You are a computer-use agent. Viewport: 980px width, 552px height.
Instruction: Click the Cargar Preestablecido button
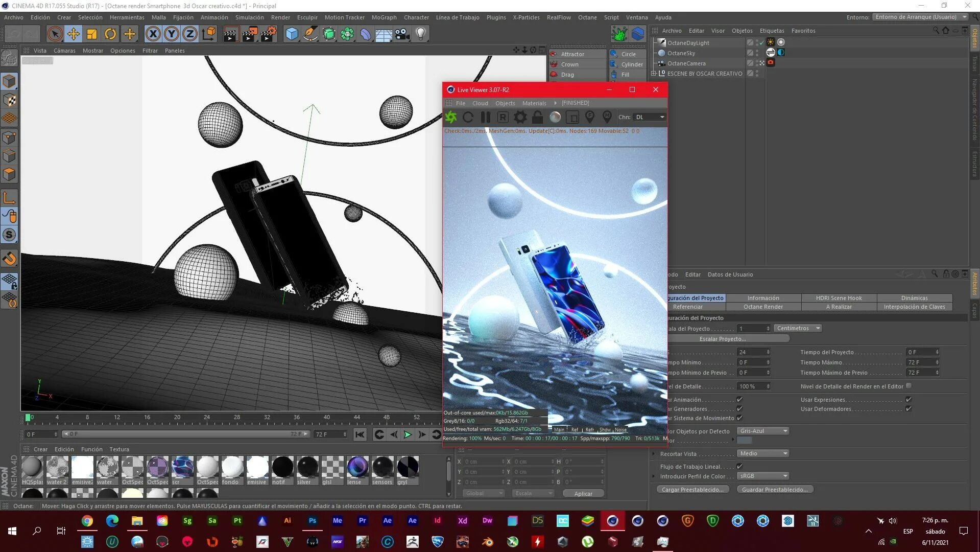coord(692,489)
